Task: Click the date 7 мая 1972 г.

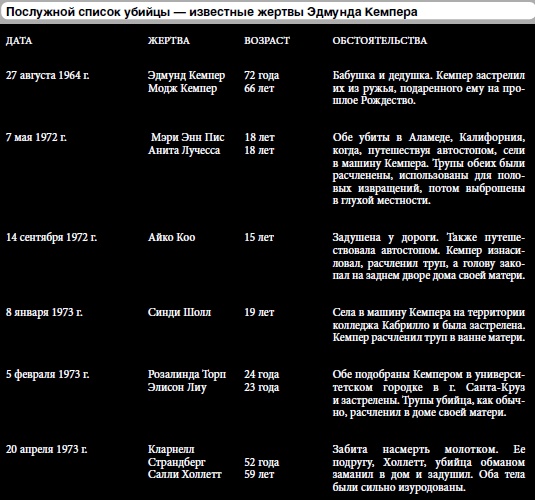Action: 36,137
